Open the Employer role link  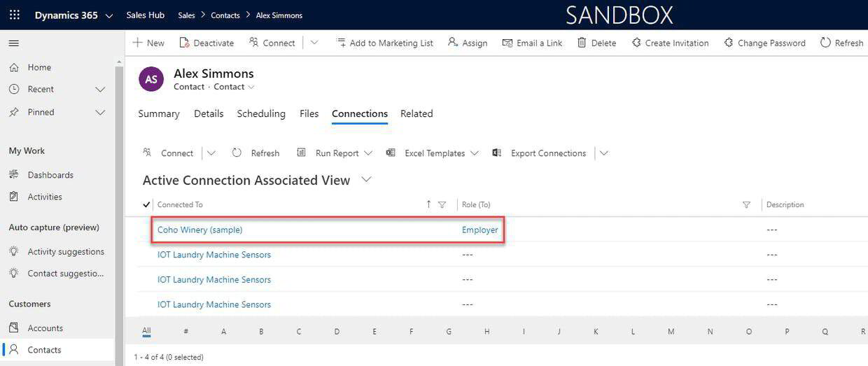point(480,230)
